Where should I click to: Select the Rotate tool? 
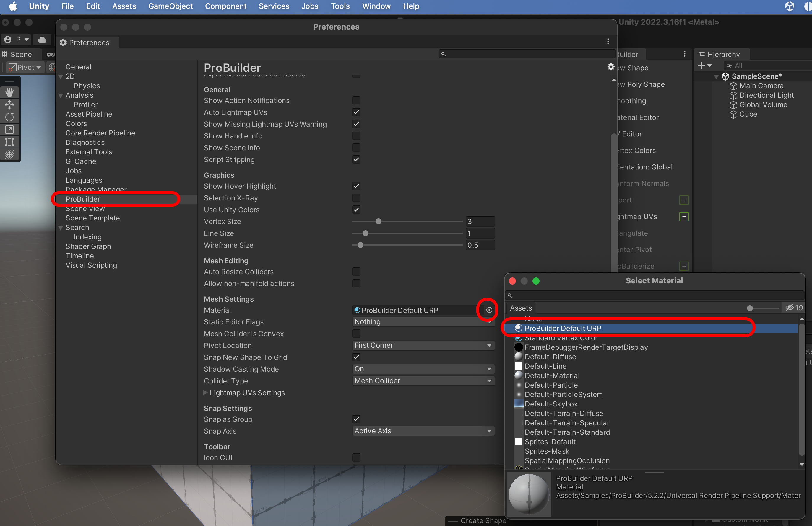[9, 117]
